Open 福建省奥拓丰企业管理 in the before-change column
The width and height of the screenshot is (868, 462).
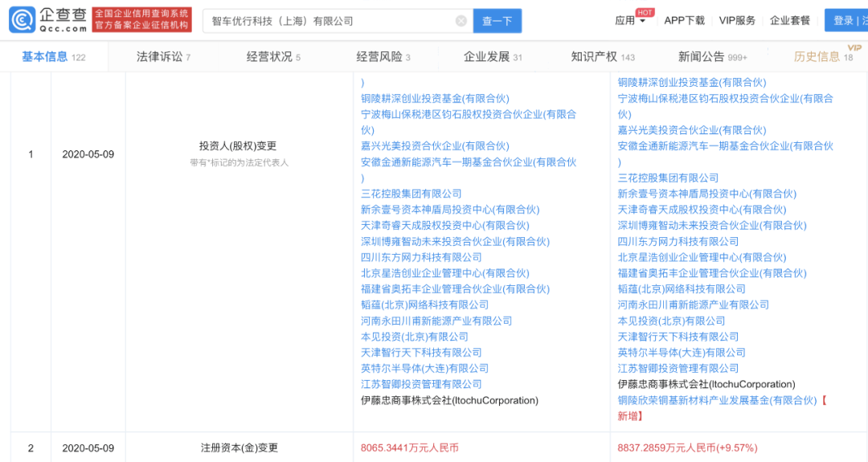click(x=455, y=288)
